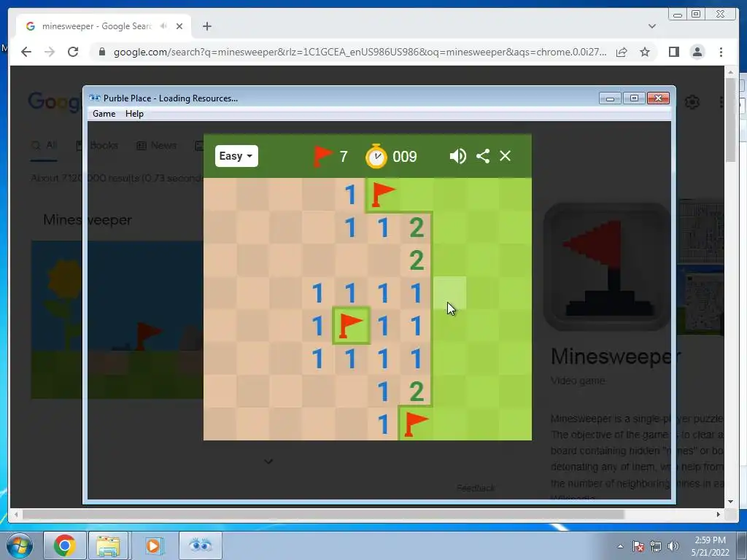Close the Minesweeper game overlay
The height and width of the screenshot is (560, 747).
(x=505, y=156)
